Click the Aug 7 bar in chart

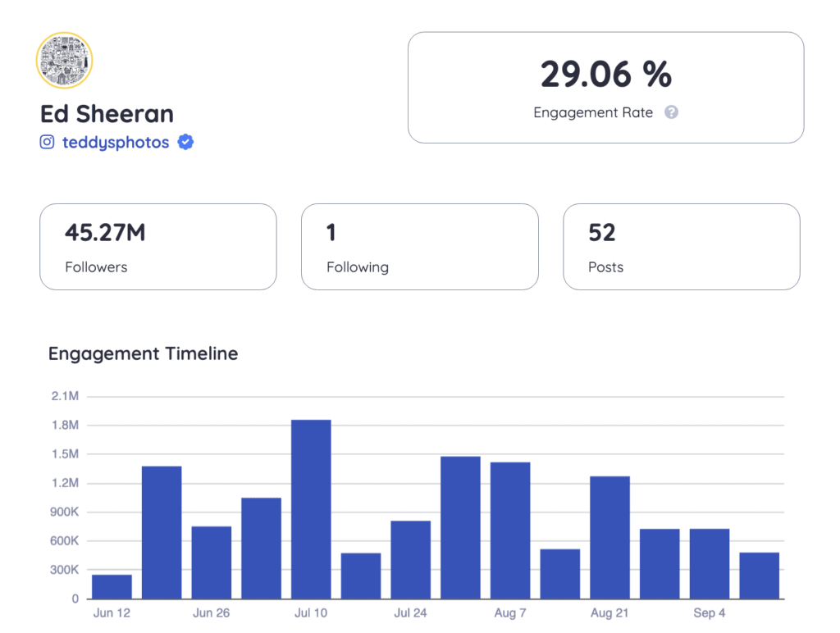tap(510, 531)
